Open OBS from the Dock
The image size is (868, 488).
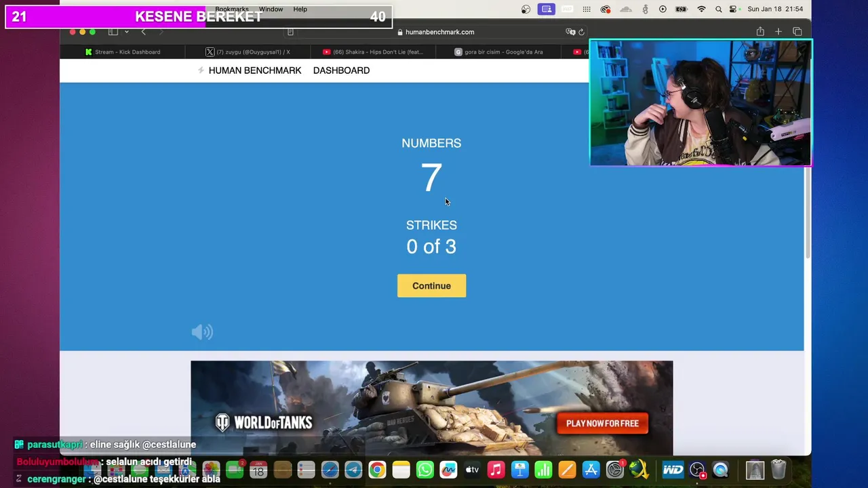[697, 470]
